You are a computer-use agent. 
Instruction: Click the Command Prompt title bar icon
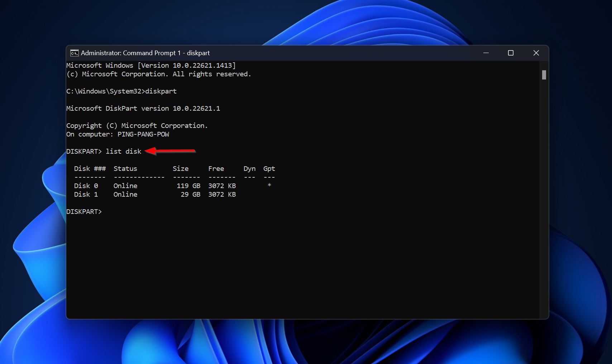(x=74, y=53)
